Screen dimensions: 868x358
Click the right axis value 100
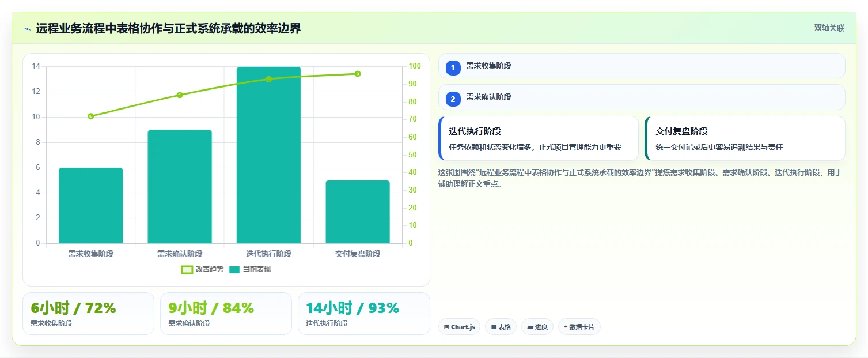pyautogui.click(x=415, y=66)
